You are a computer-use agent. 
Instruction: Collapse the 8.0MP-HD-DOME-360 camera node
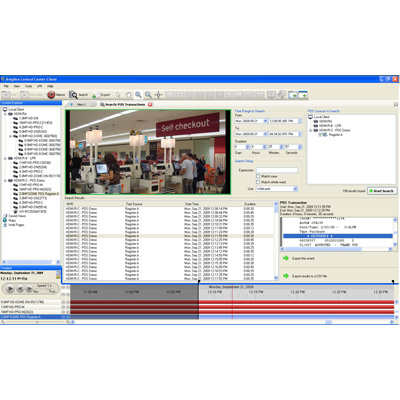10,136
